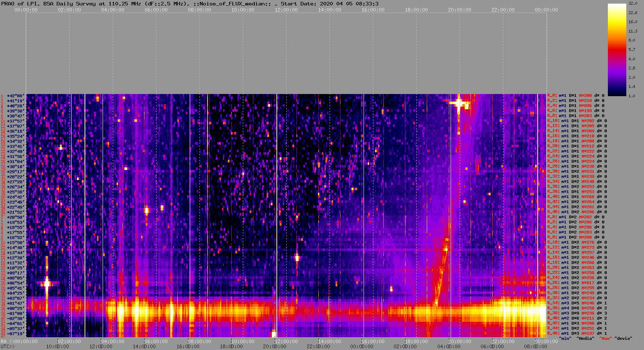Click the declination label +42°08'

(16, 96)
